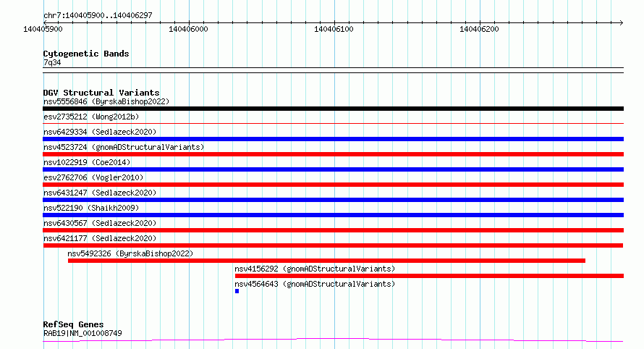Click the red nsv4156292 variant bar

point(429,276)
